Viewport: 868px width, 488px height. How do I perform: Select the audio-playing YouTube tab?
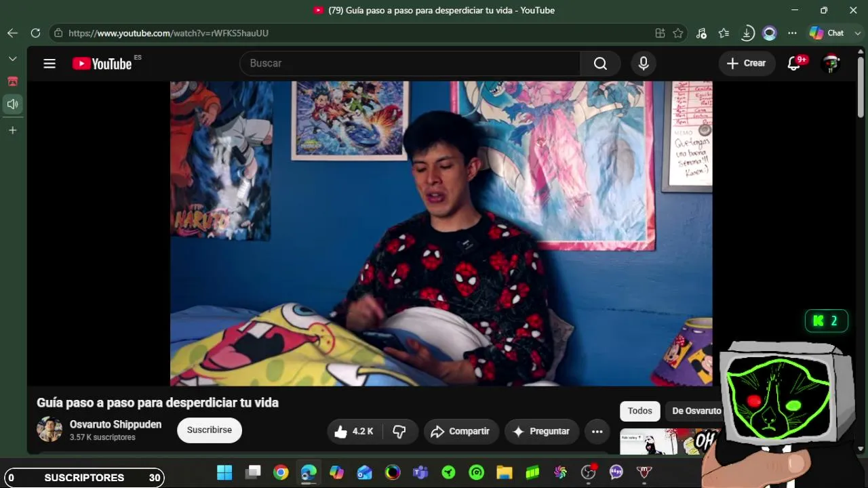pyautogui.click(x=12, y=104)
